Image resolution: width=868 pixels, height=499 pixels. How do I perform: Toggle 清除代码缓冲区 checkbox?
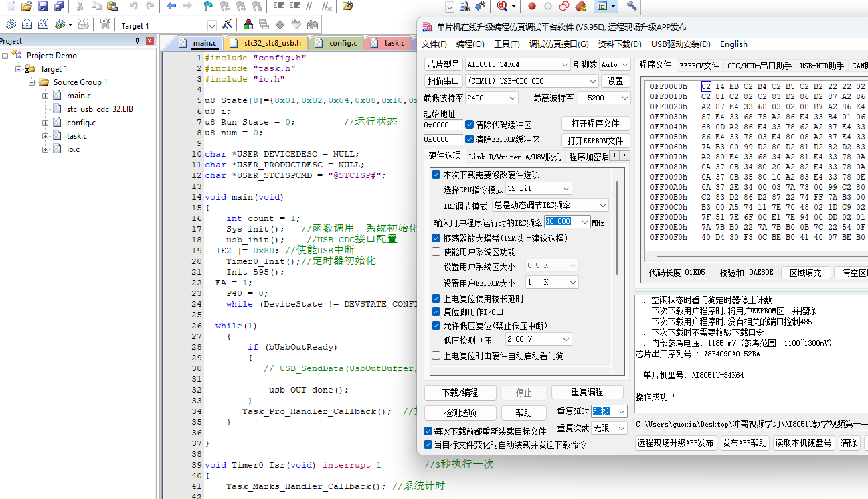click(x=470, y=125)
